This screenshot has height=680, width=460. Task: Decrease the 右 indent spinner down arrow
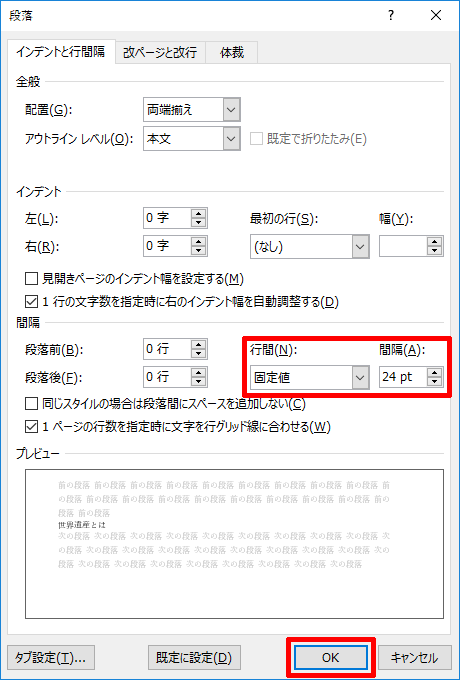point(199,252)
